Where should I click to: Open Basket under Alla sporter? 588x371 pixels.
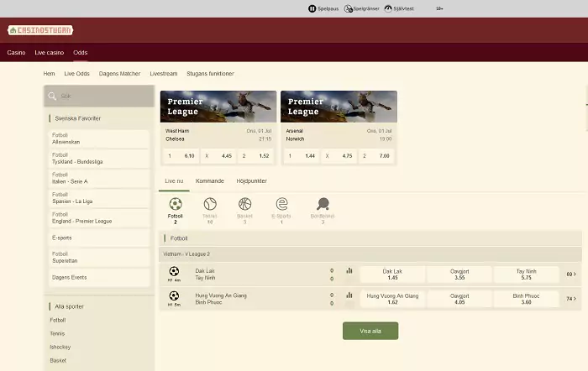[x=58, y=360]
